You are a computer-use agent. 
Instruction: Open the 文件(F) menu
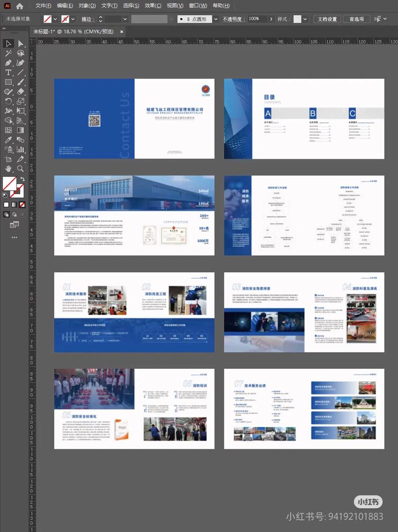point(43,6)
